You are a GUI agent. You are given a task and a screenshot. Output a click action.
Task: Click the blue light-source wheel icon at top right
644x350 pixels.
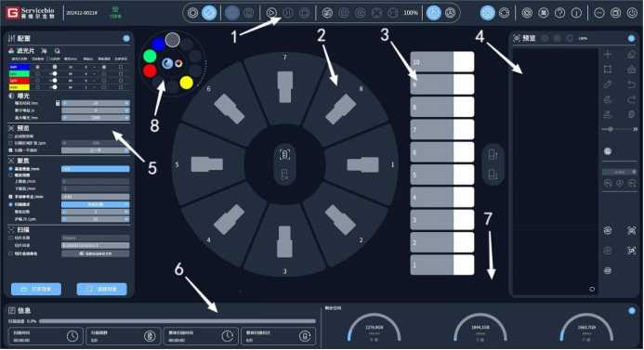click(x=488, y=13)
